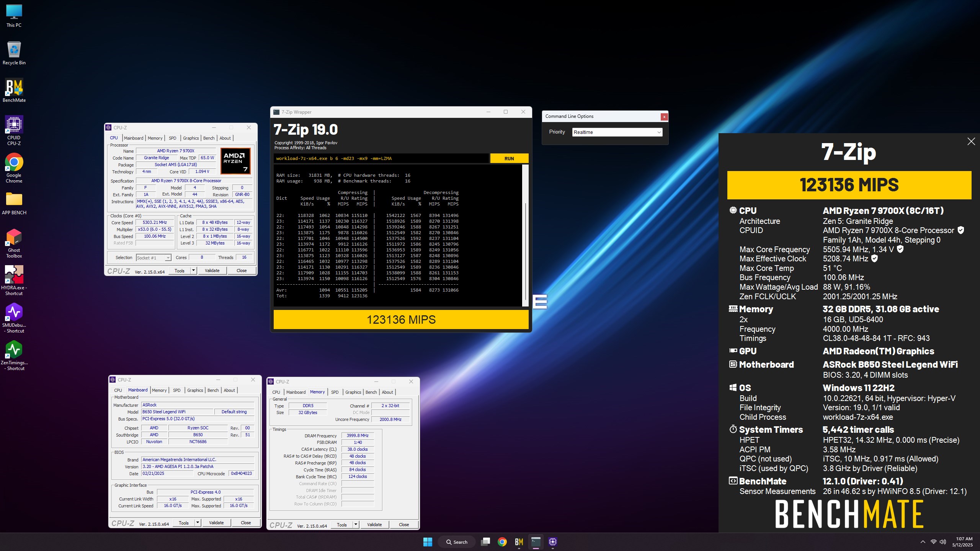Click the 123136 MIPS result bar in wrapper
This screenshot has width=980, height=551.
(x=401, y=320)
